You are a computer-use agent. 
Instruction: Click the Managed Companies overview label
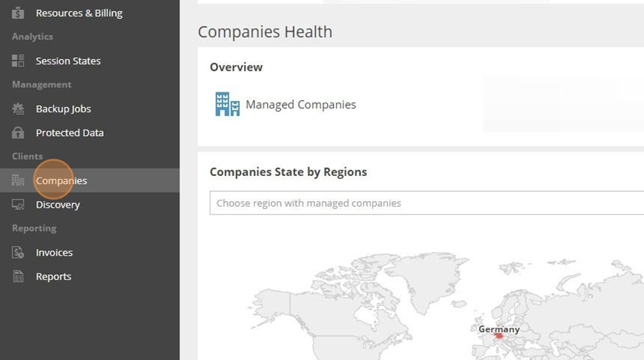coord(301,104)
